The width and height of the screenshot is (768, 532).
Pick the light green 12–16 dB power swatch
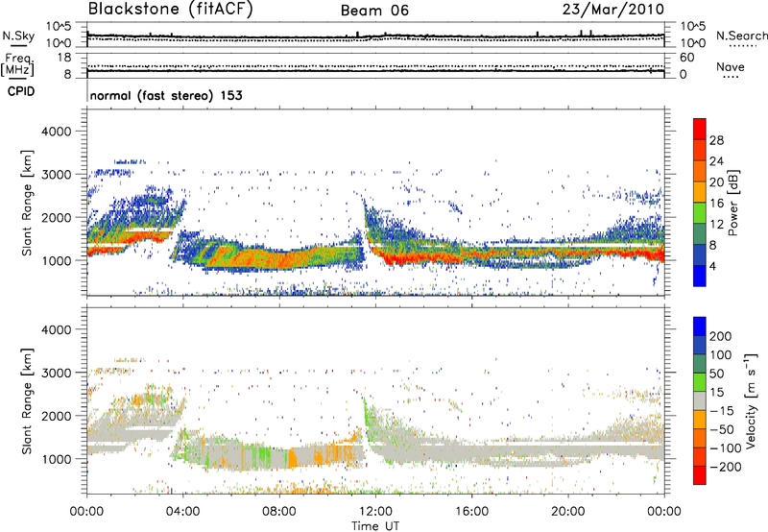pos(700,213)
